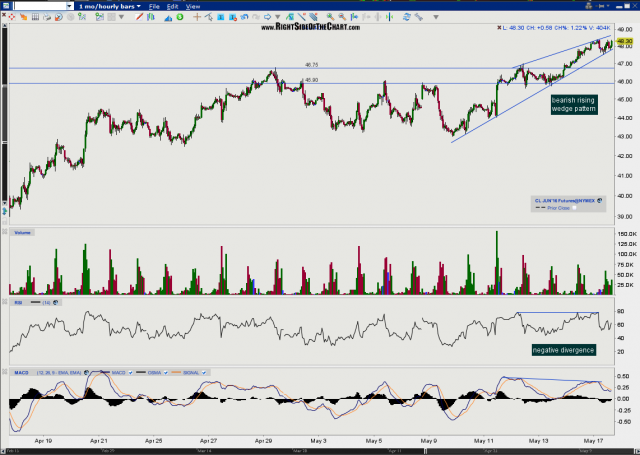The width and height of the screenshot is (640, 455).
Task: Click the RSI panel label
Action: pos(18,302)
